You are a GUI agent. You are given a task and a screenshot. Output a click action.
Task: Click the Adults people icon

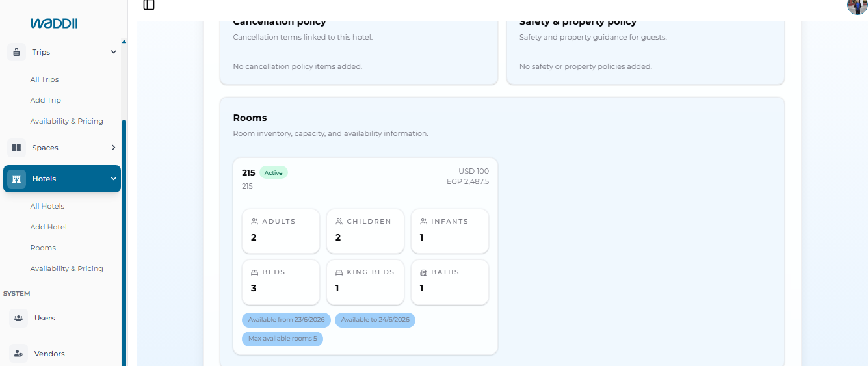(254, 222)
